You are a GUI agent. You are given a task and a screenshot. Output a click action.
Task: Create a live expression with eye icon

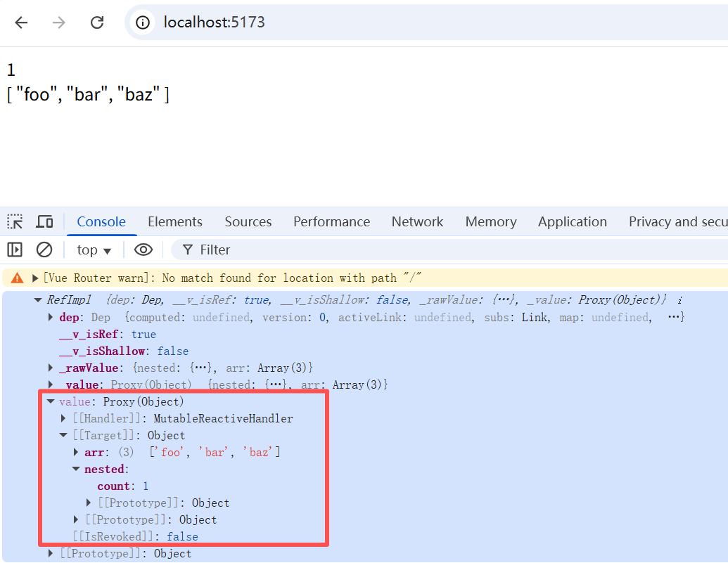(x=143, y=250)
